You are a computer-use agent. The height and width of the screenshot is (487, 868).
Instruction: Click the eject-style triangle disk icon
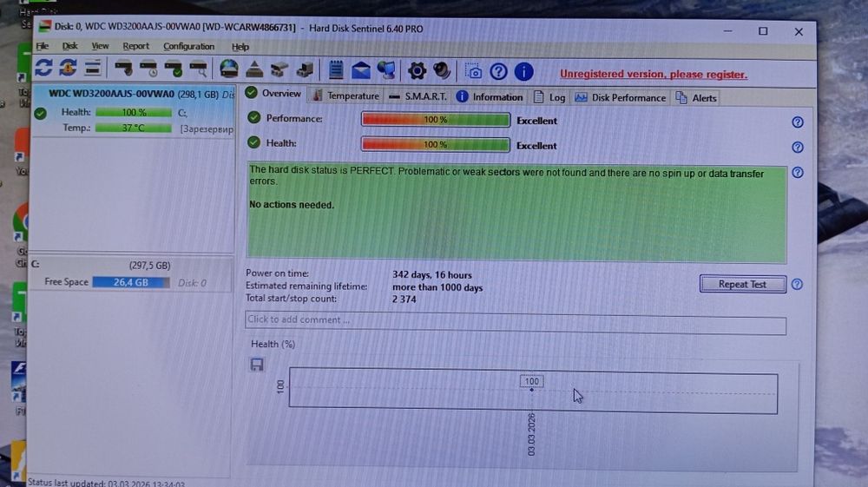click(254, 69)
